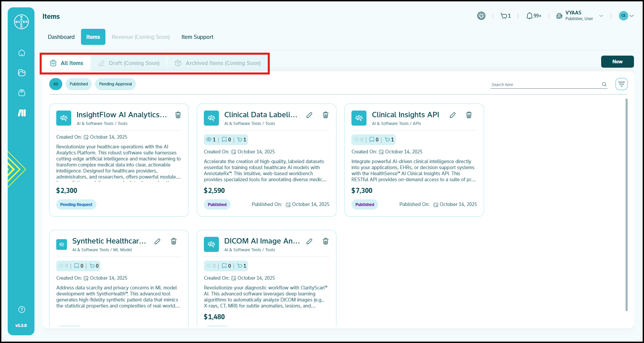The width and height of the screenshot is (644, 343).
Task: Open the shopping cart in the header
Action: [505, 16]
